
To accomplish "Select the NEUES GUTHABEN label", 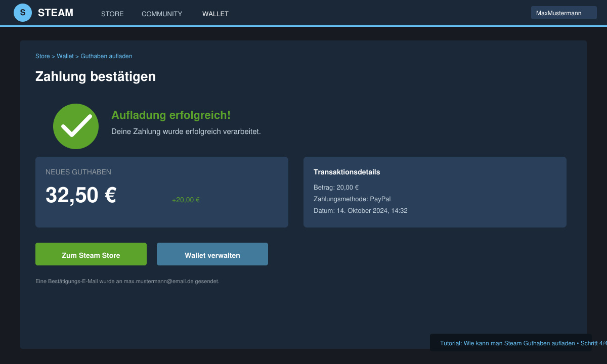I will 78,172.
